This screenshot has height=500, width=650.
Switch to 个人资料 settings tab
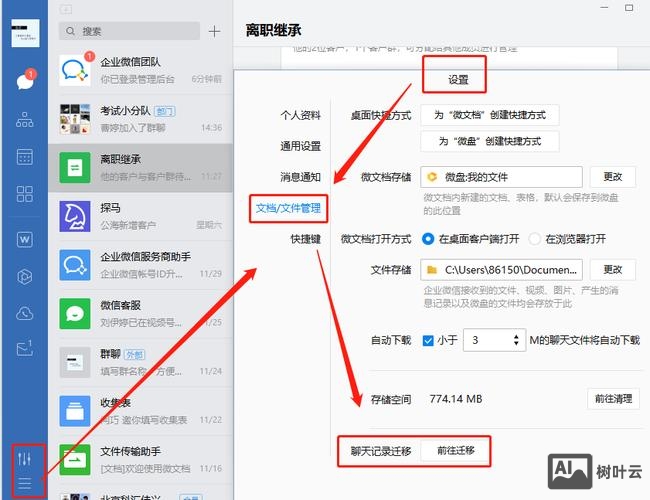tap(301, 115)
